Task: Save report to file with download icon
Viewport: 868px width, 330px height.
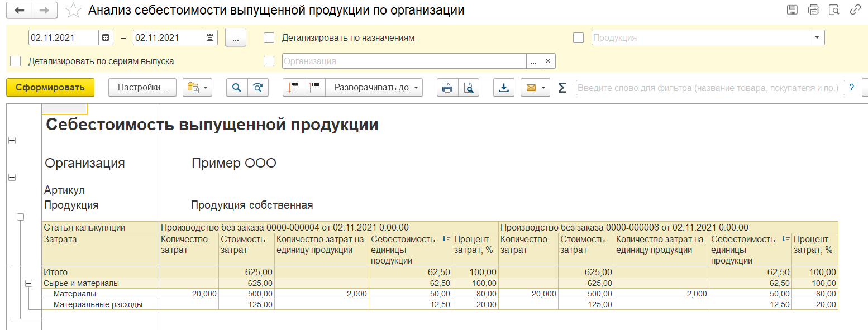Action: point(504,88)
